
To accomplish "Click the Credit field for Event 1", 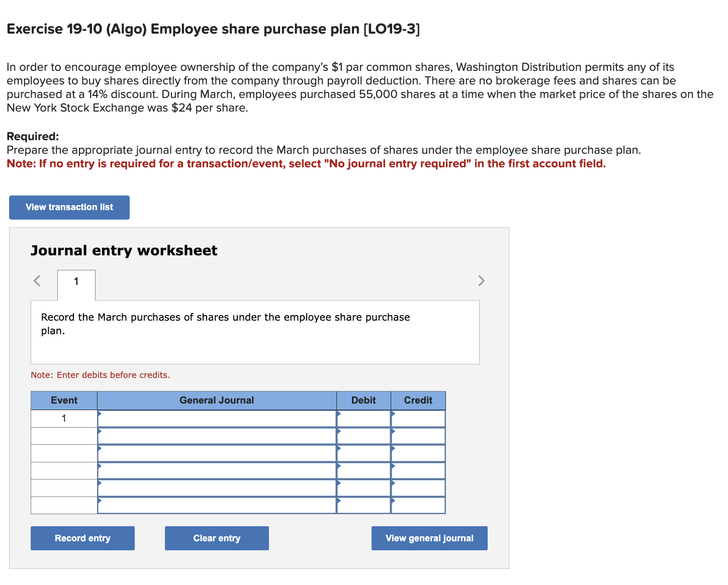I will (418, 418).
